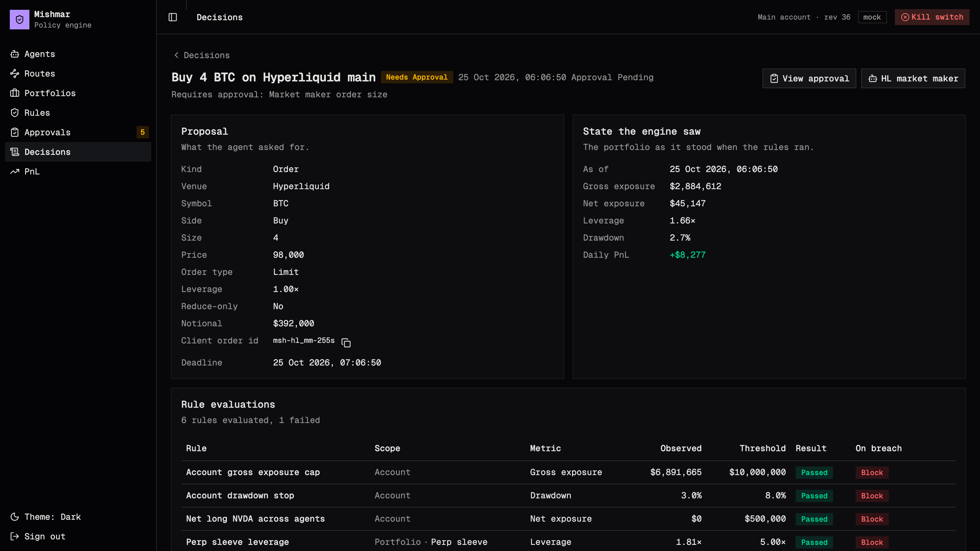Click Block badge for Account gross exposure cap
Viewport: 980px width, 551px height.
pyautogui.click(x=872, y=473)
